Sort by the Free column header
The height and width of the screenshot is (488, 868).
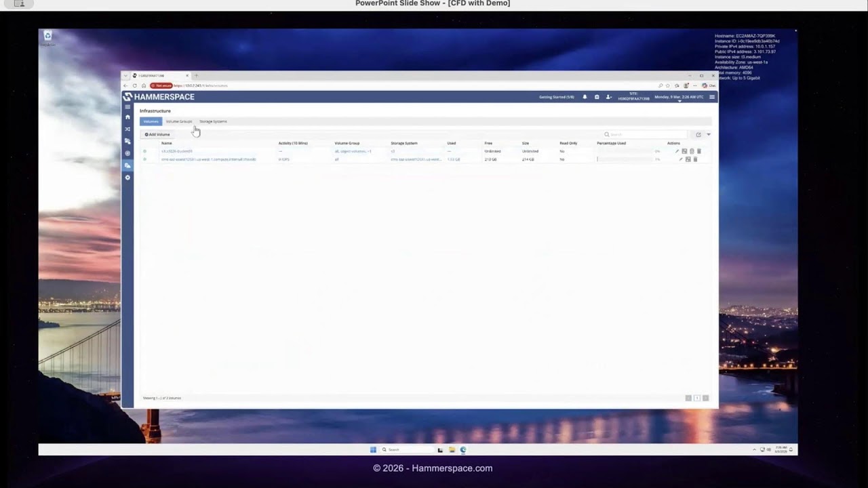(x=488, y=143)
